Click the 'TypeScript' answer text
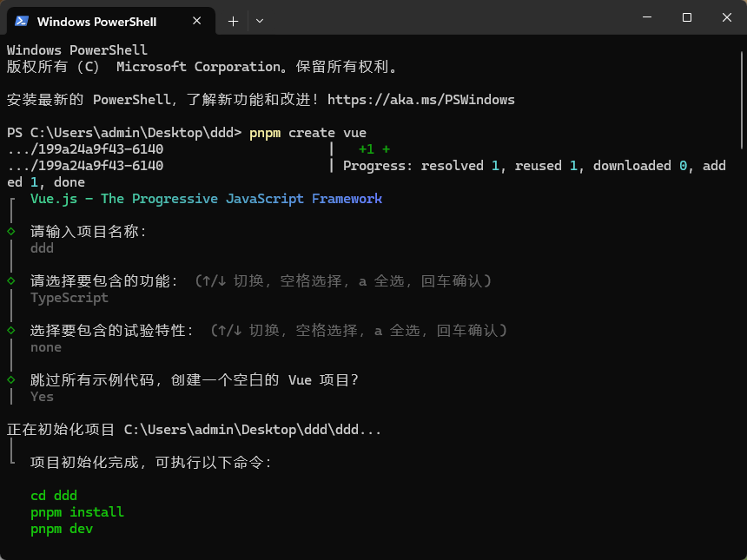The width and height of the screenshot is (747, 560). click(69, 298)
